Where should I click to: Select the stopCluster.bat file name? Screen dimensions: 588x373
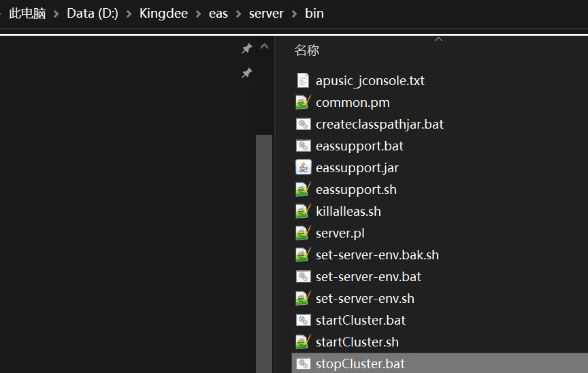[x=360, y=363]
